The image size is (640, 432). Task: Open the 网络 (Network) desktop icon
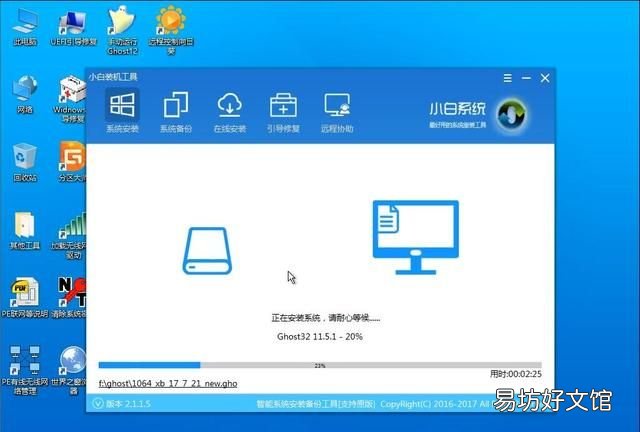pyautogui.click(x=24, y=95)
